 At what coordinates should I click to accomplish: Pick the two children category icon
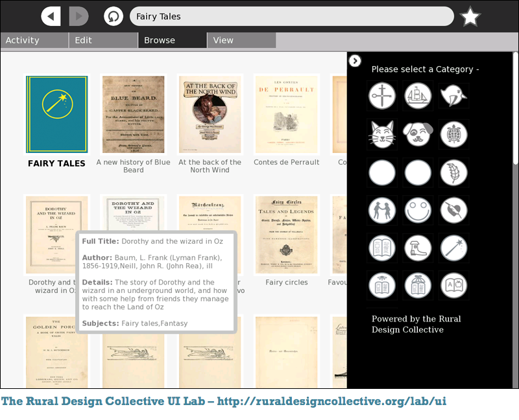tap(382, 210)
